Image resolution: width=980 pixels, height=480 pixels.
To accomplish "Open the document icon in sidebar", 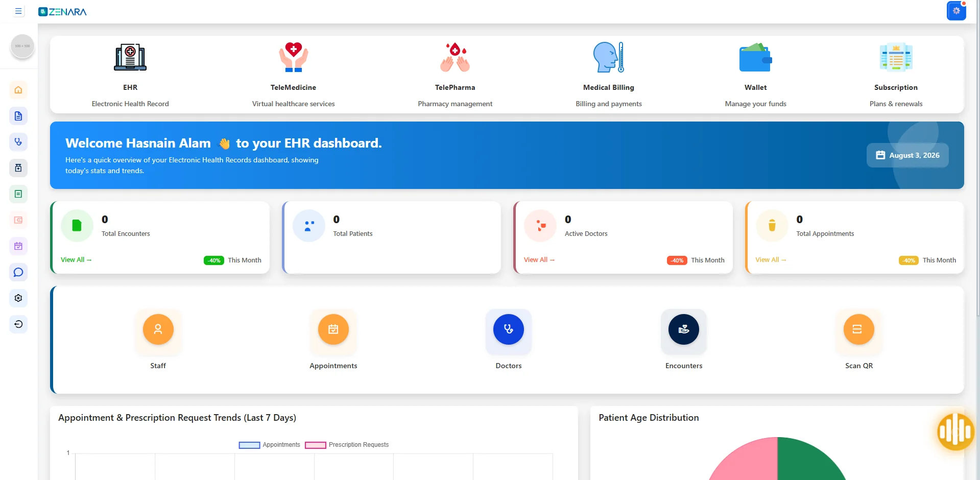I will click(x=18, y=116).
